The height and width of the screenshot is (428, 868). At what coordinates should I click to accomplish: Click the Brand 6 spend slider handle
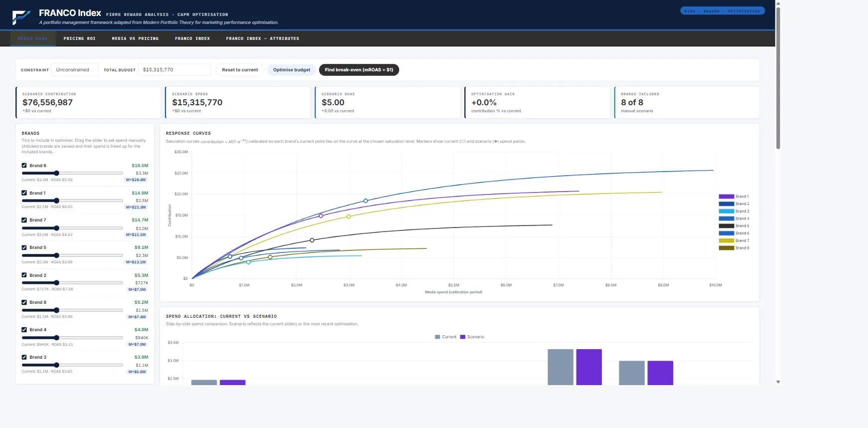56,173
